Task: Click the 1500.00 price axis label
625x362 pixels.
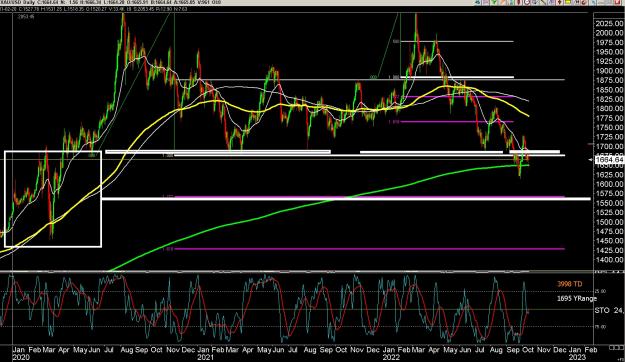Action: click(609, 222)
